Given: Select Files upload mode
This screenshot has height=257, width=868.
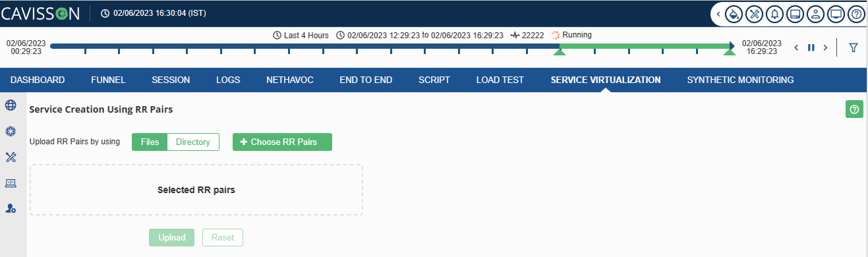Looking at the screenshot, I should click(150, 142).
